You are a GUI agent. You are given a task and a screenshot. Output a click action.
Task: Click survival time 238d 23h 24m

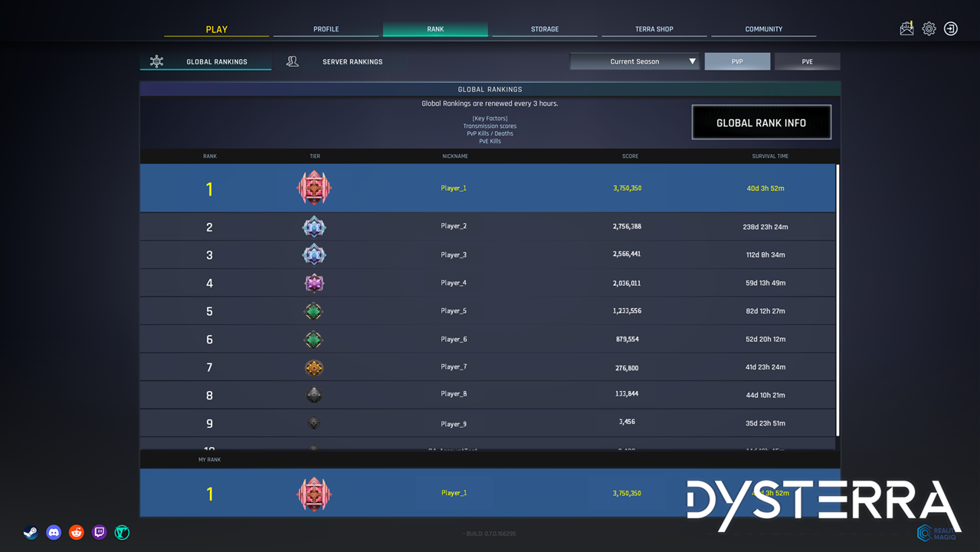[765, 227]
